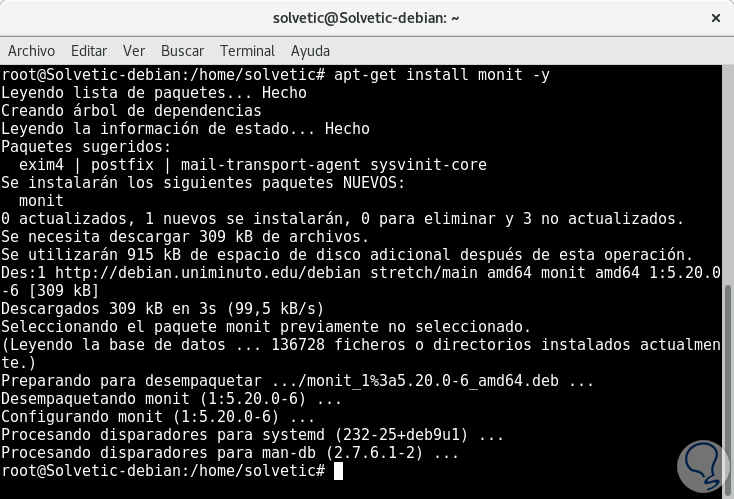Click the line 'Se instalarán los siguientes paquetes NUEVOS:'

tap(203, 183)
